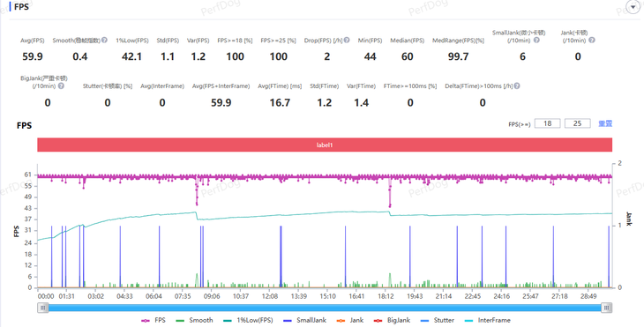Click the blue reset link beside FPS thresholds

pos(605,123)
